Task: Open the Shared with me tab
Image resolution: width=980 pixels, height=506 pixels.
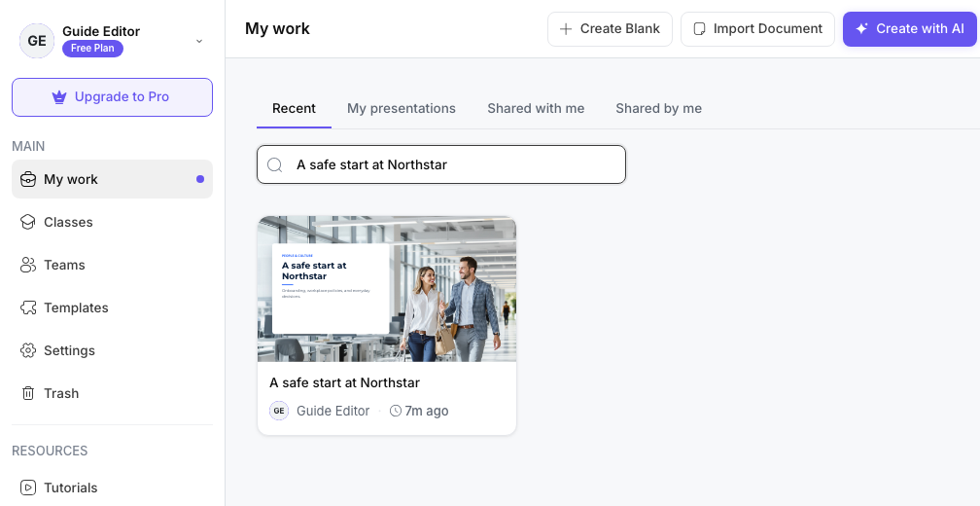Action: (x=536, y=108)
